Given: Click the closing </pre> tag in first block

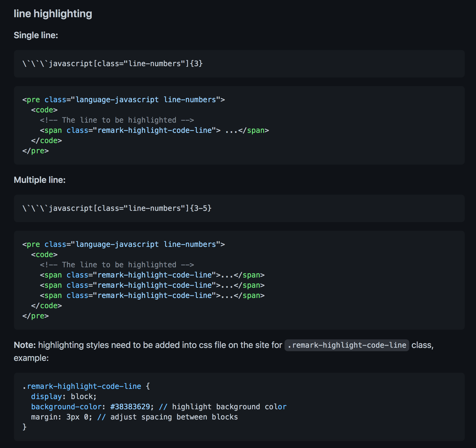Looking at the screenshot, I should [x=35, y=151].
